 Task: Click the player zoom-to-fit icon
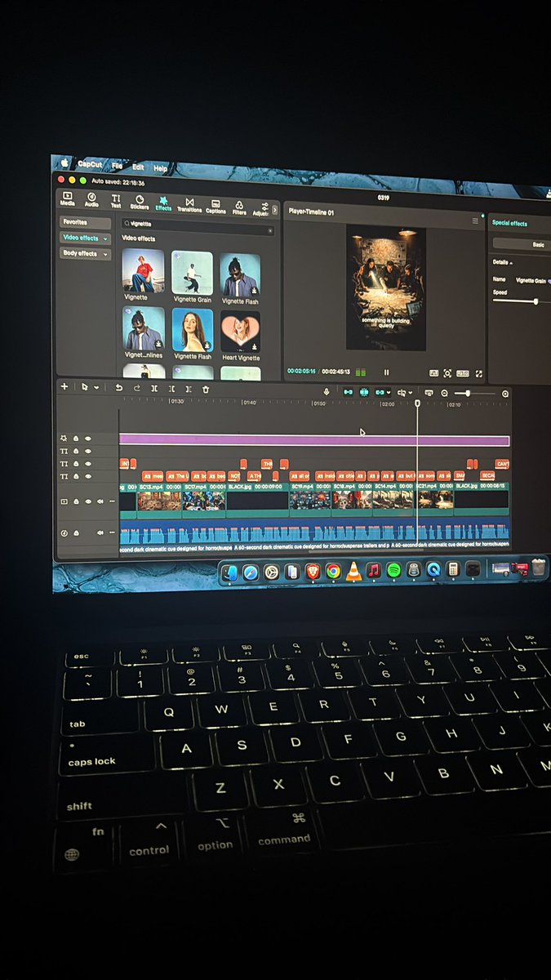[447, 373]
